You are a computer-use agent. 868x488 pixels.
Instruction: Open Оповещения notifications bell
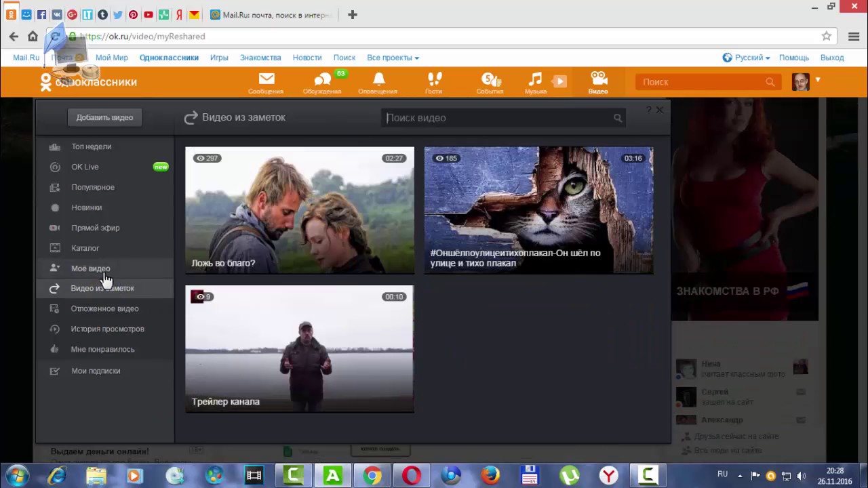pyautogui.click(x=378, y=83)
